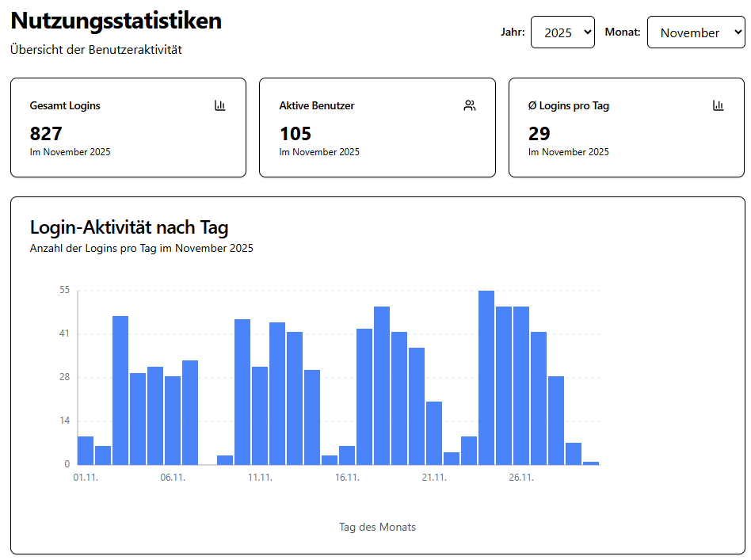Click the 'Login-Aktivität nach Tag' chart title
This screenshot has height=560, width=751.
coord(129,228)
